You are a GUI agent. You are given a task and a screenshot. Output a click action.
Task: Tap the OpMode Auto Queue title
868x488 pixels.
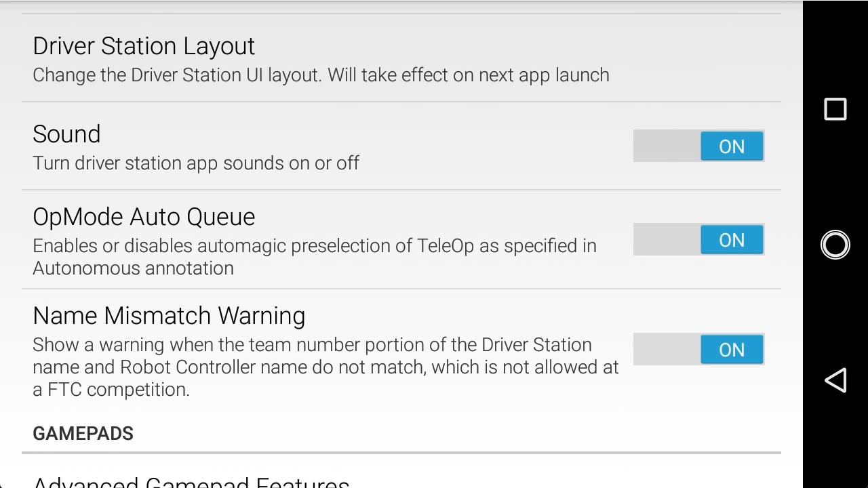(144, 217)
